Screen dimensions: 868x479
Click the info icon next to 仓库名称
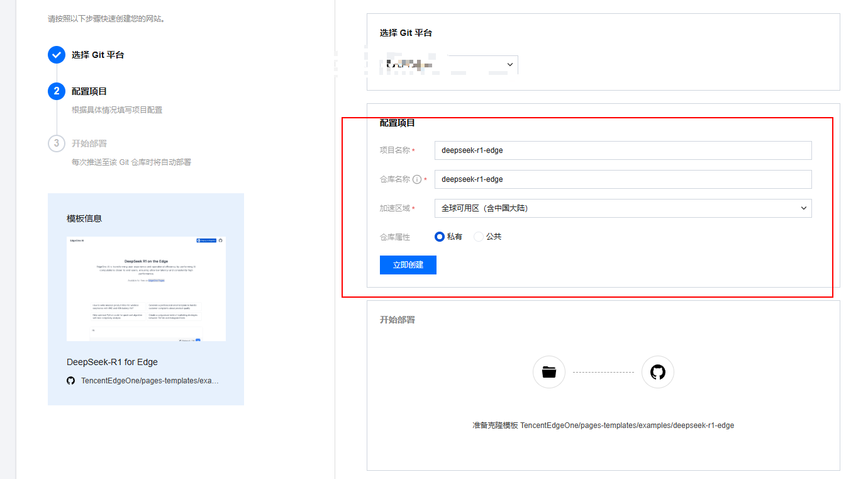pos(417,179)
